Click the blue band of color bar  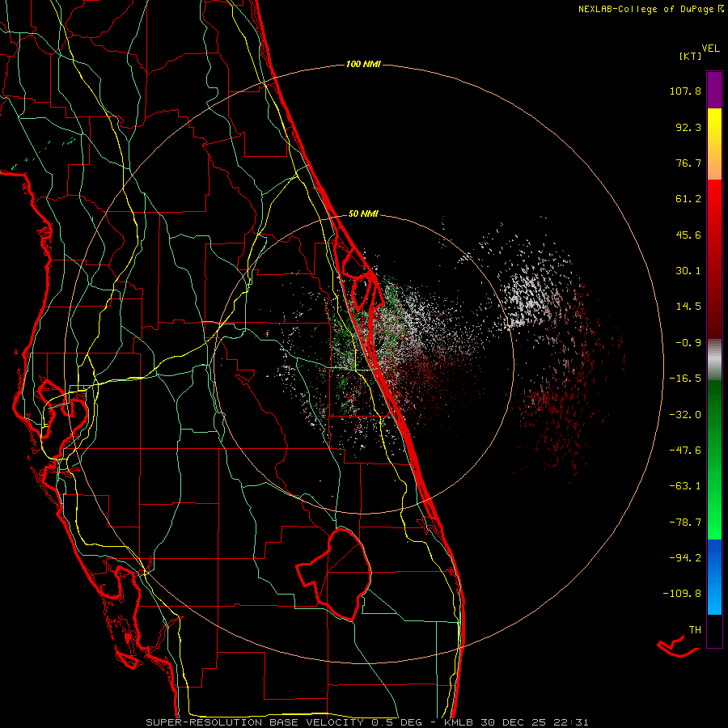714,577
